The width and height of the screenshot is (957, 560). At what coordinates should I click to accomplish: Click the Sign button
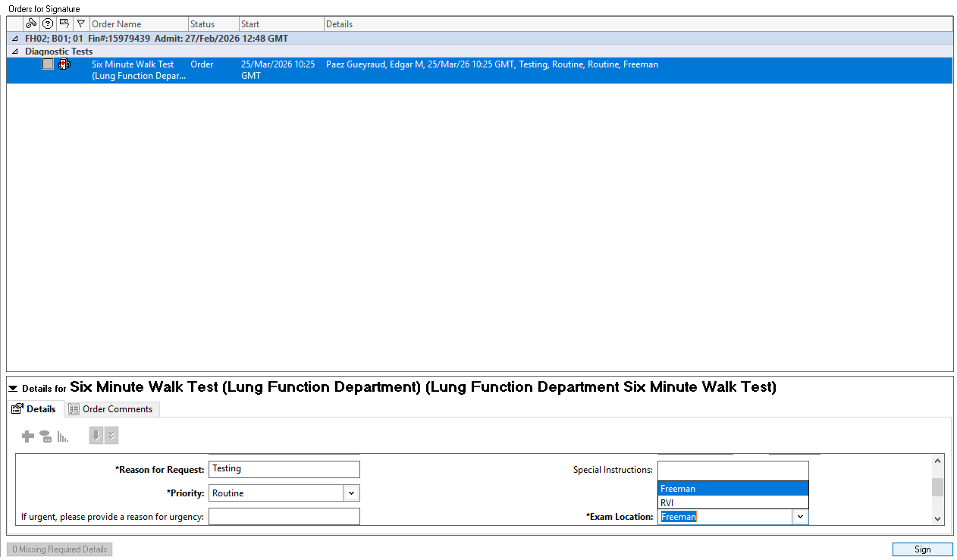click(922, 549)
